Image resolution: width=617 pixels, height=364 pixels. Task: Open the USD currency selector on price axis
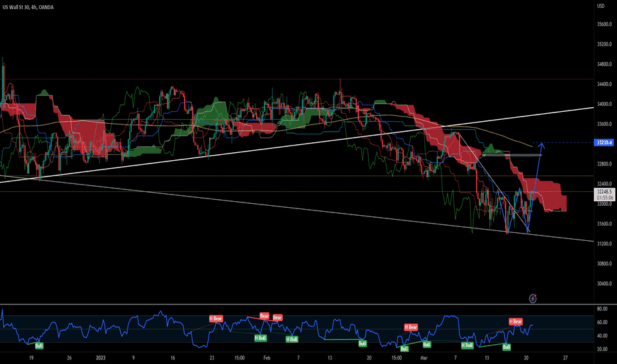tap(600, 6)
